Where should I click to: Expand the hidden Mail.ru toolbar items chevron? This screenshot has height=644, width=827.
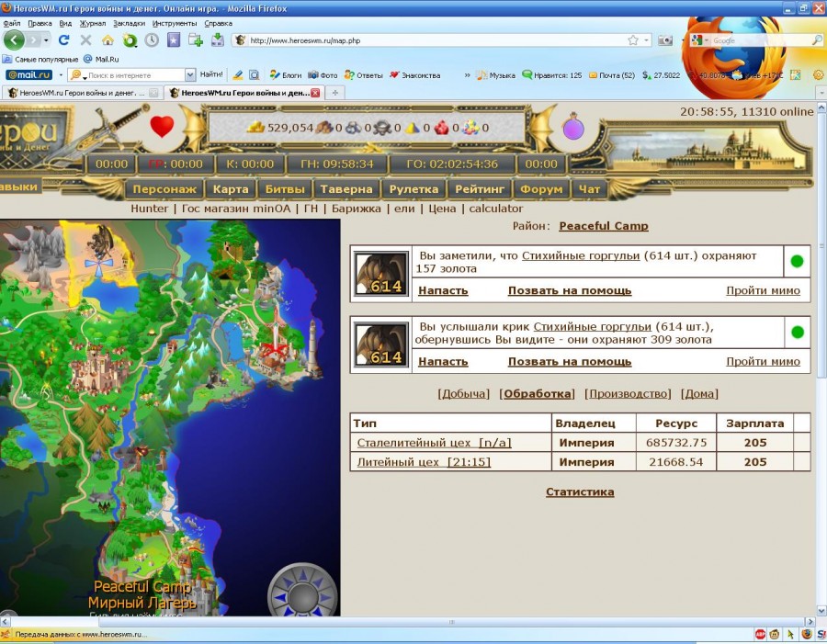[468, 75]
